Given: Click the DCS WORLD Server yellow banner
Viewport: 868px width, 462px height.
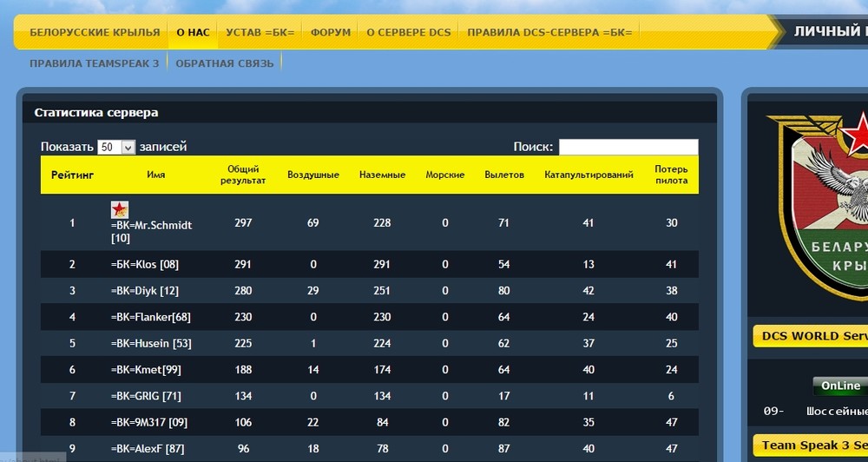Looking at the screenshot, I should [x=811, y=336].
